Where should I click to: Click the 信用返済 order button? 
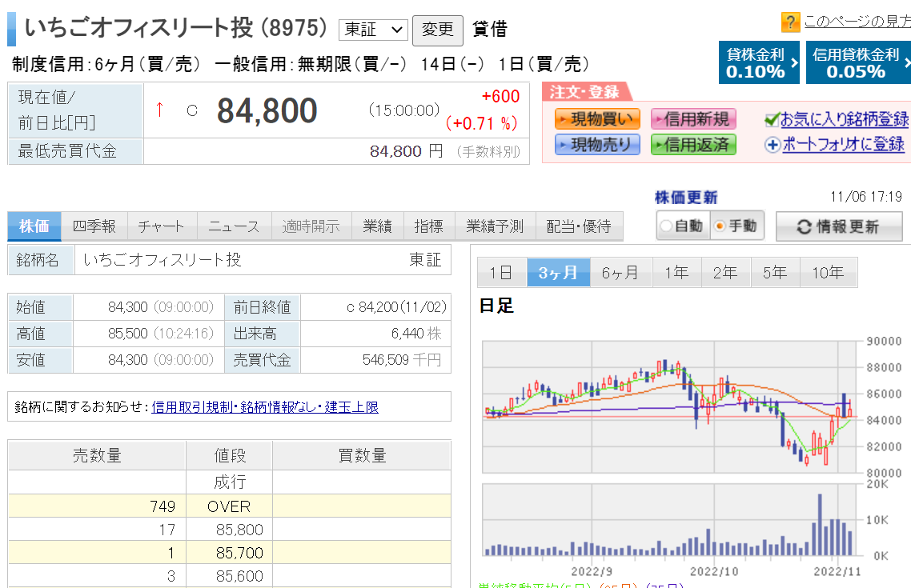tap(694, 145)
